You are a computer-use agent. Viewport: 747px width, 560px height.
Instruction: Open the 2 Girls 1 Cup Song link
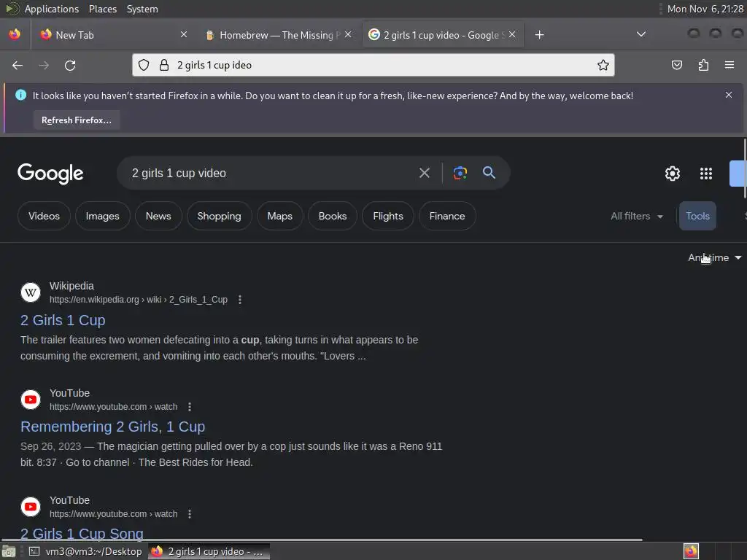[82, 534]
